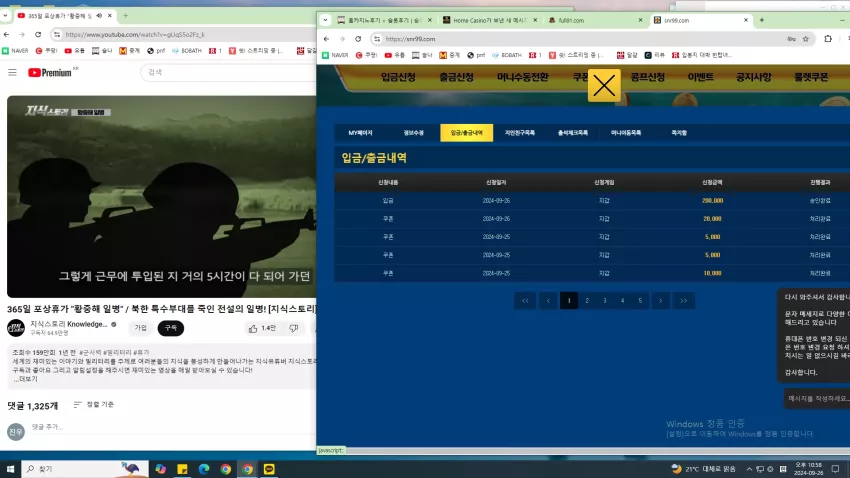850x478 pixels.
Task: Open Windows Start menu
Action: (x=10, y=469)
